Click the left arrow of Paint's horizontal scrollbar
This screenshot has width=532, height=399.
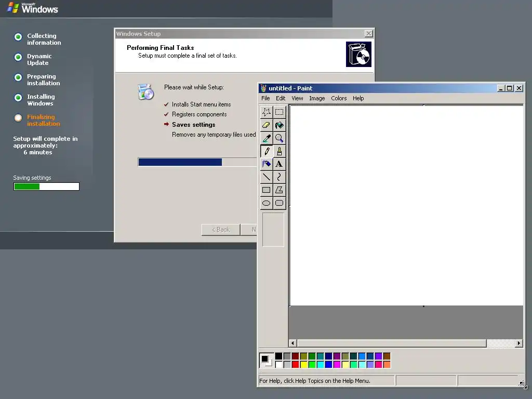click(293, 343)
